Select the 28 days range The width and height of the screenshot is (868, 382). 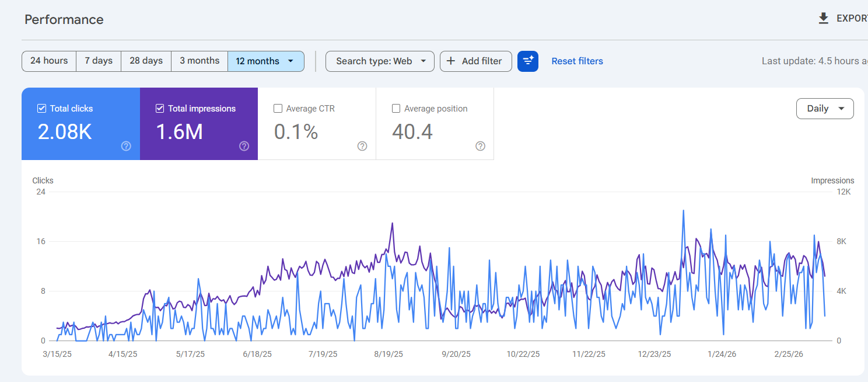point(146,61)
